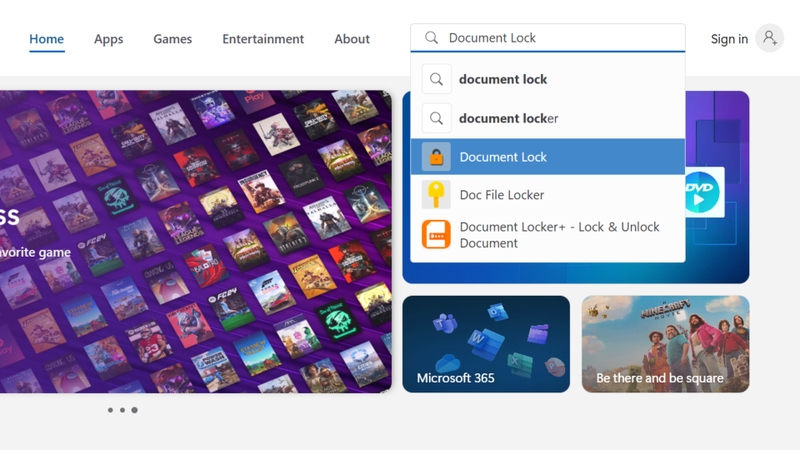Click the yellow key Doc File Locker icon
800x450 pixels.
[x=436, y=194]
